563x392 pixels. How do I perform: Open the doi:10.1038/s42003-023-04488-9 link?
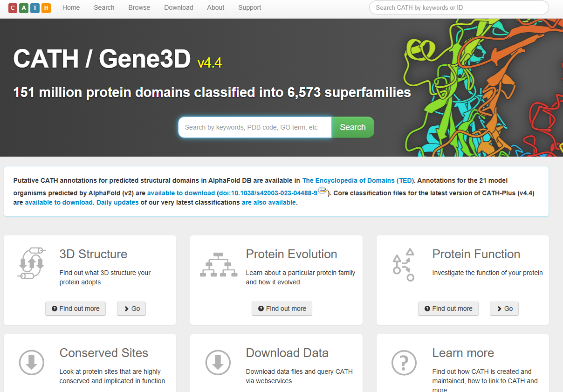click(268, 193)
